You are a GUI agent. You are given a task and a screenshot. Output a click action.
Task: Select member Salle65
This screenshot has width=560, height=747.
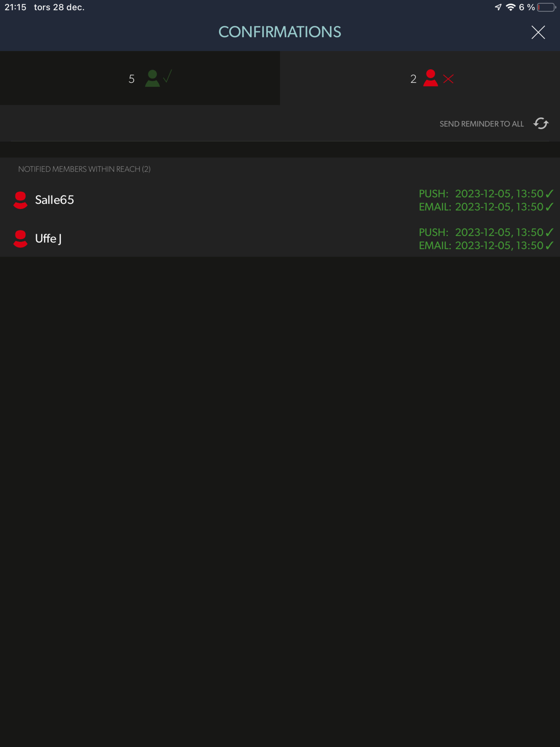pos(54,200)
